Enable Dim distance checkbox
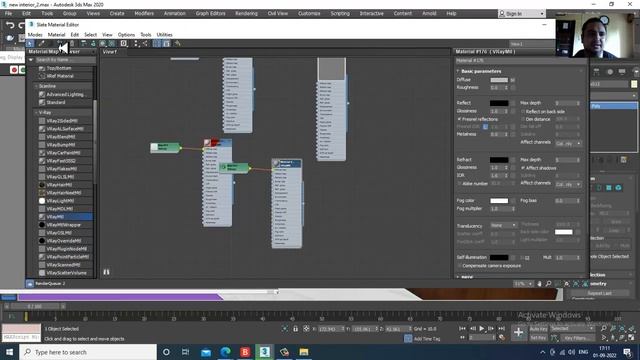The image size is (640, 360). tap(523, 119)
